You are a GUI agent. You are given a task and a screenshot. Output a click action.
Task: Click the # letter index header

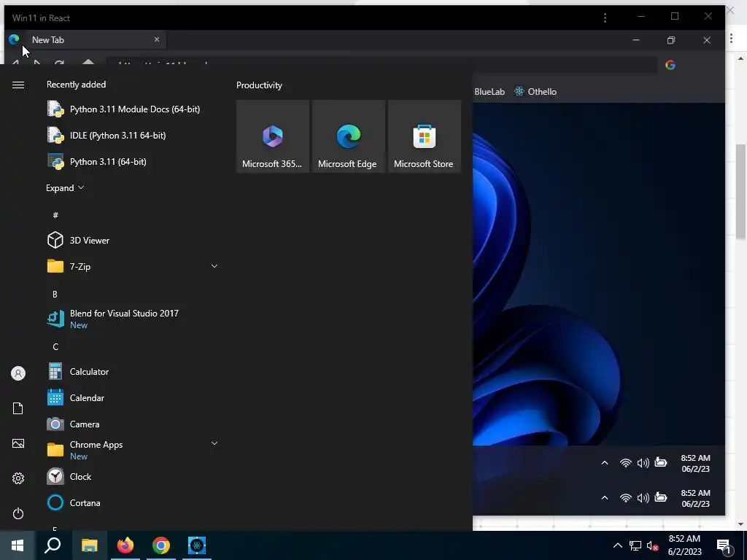[55, 215]
